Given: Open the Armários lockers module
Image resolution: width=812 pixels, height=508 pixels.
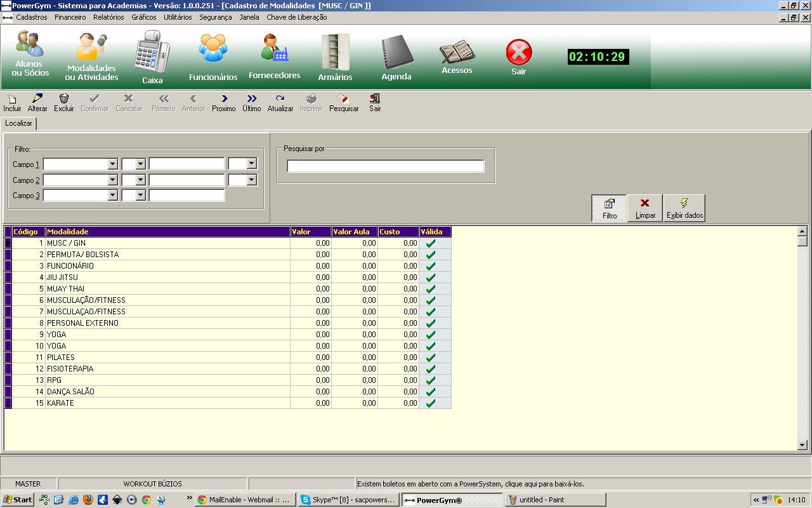Looking at the screenshot, I should point(335,57).
